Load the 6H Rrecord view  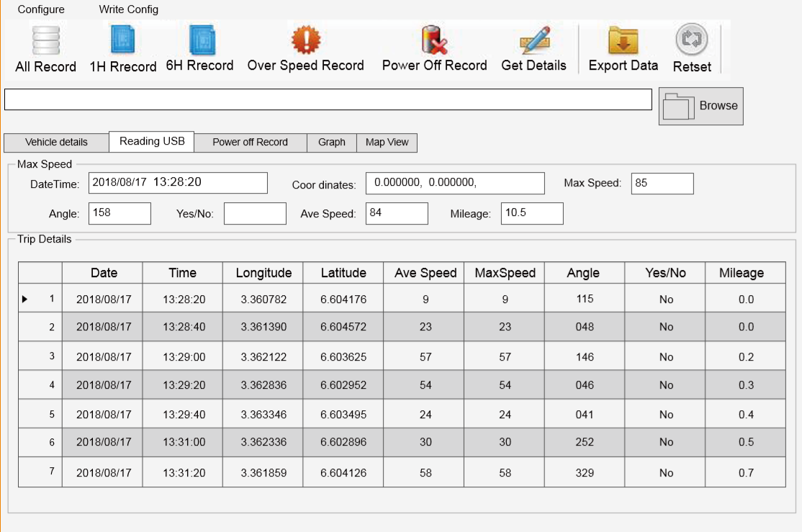coord(202,40)
